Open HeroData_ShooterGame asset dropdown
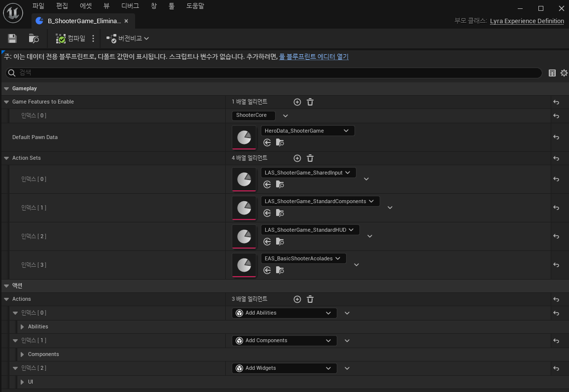Image resolution: width=569 pixels, height=392 pixels. [308, 131]
